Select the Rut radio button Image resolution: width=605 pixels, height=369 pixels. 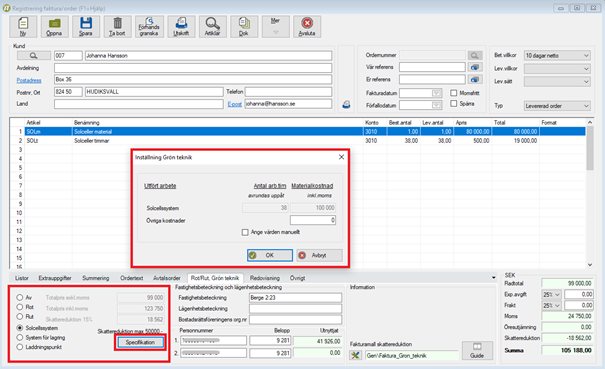[20, 317]
